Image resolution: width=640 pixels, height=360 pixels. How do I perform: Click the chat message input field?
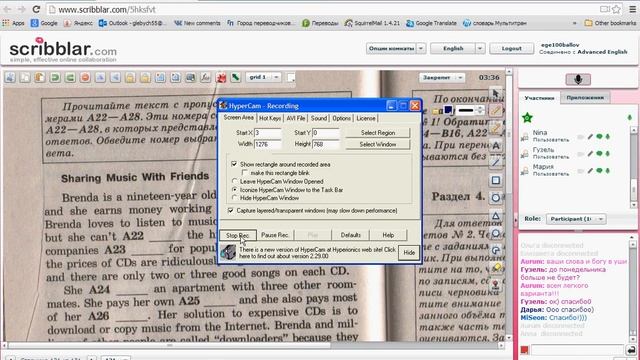pos(577,350)
